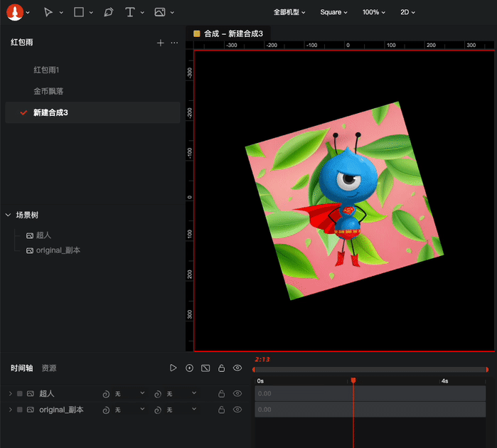Add a new composition with plus icon
Viewport: 497px width, 448px height.
[161, 43]
